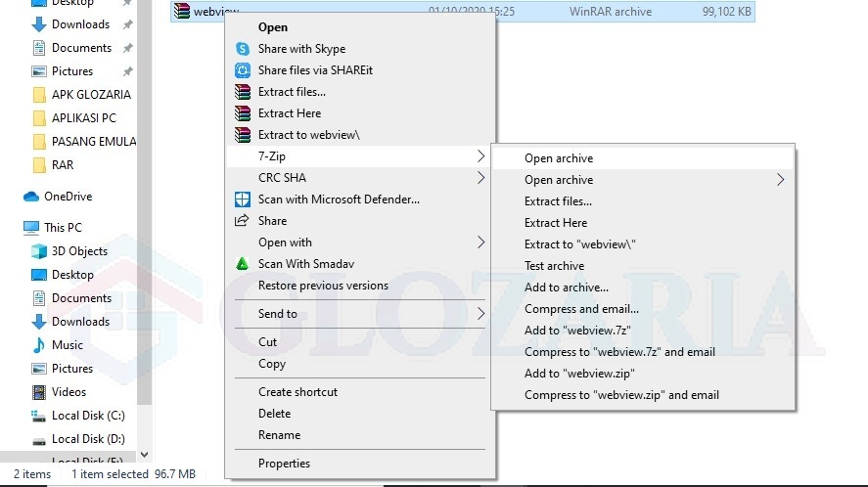The image size is (868, 487).
Task: Click highlighted Open archive in 7-Zip submenu
Action: (643, 158)
